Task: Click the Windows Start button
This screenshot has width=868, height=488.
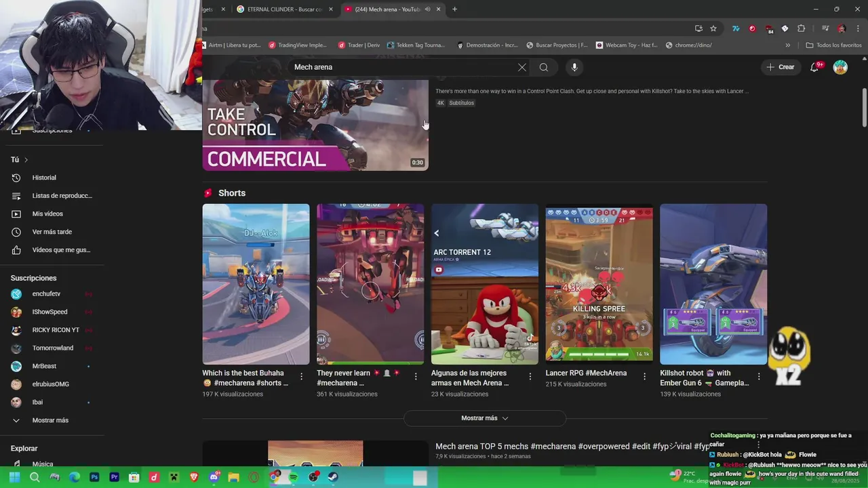Action: (14, 477)
